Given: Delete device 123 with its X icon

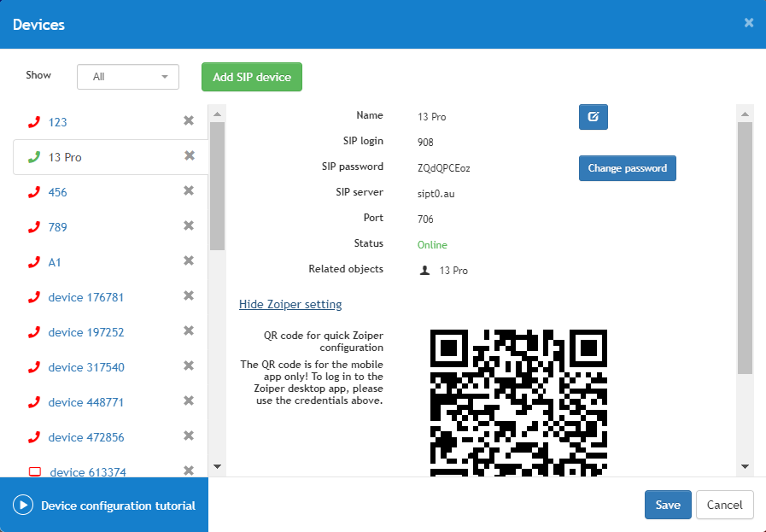Looking at the screenshot, I should (189, 120).
